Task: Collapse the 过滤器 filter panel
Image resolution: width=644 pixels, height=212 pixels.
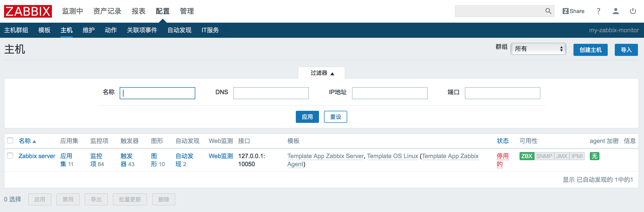Action: point(322,73)
